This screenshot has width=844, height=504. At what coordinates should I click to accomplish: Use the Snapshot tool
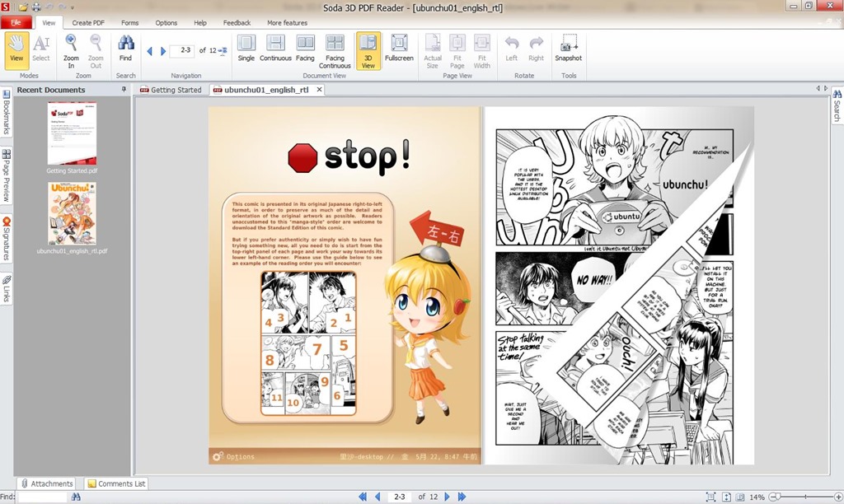569,50
